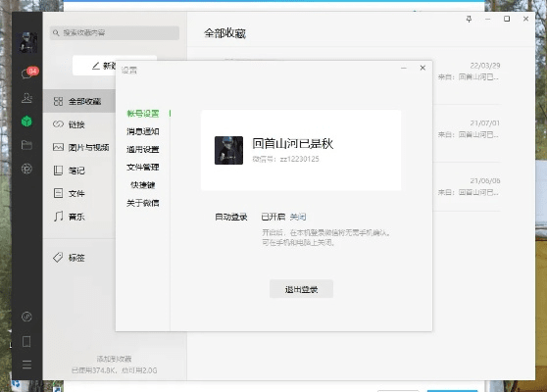Click the search favorites input field

(115, 33)
